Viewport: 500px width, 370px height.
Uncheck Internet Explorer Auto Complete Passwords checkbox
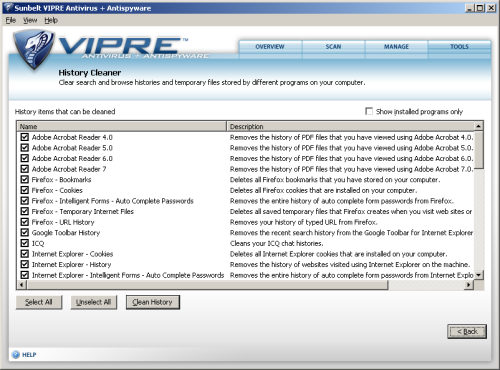[x=25, y=275]
